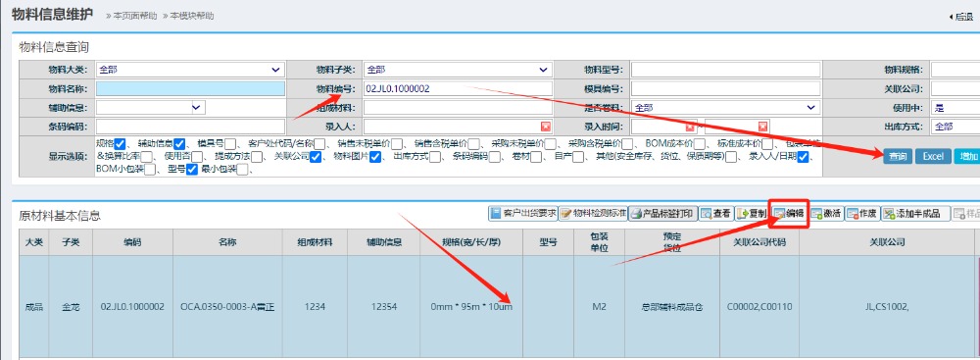980x360 pixels.
Task: Expand the 物料大类 dropdown
Action: click(x=190, y=70)
